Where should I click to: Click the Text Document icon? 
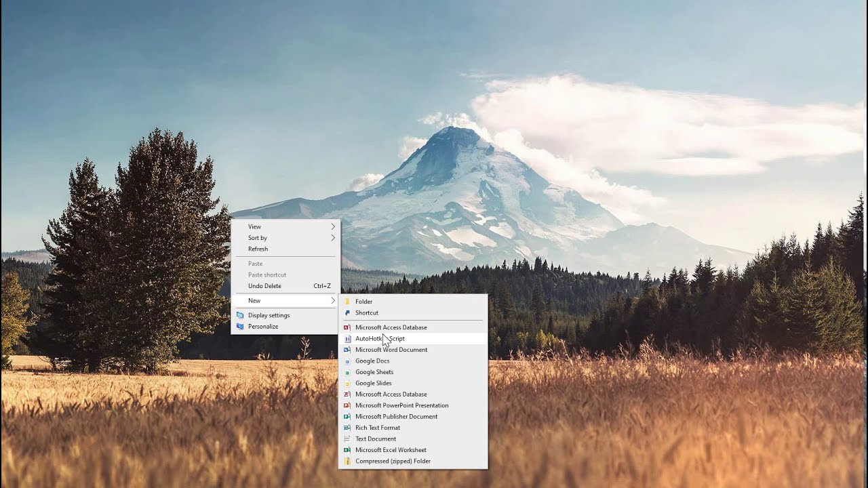pos(347,439)
